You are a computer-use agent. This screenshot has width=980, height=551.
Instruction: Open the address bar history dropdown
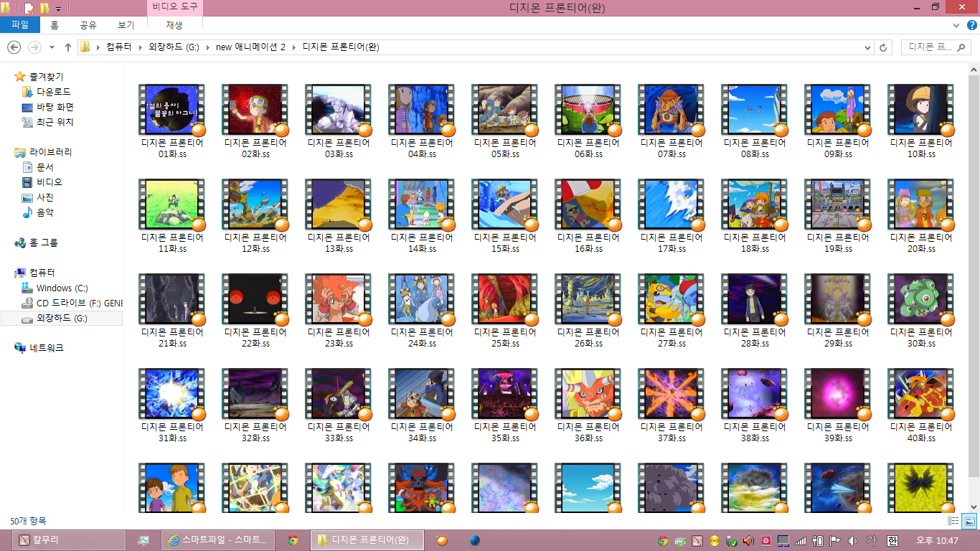click(x=868, y=47)
